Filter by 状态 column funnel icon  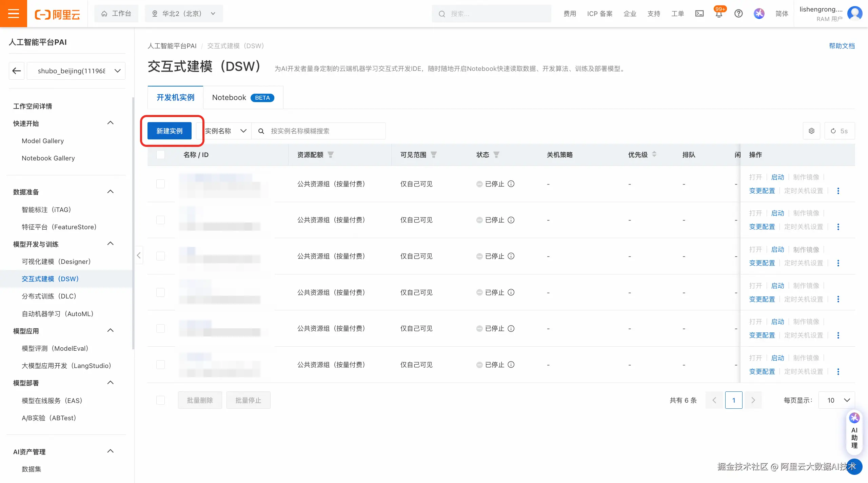point(496,155)
